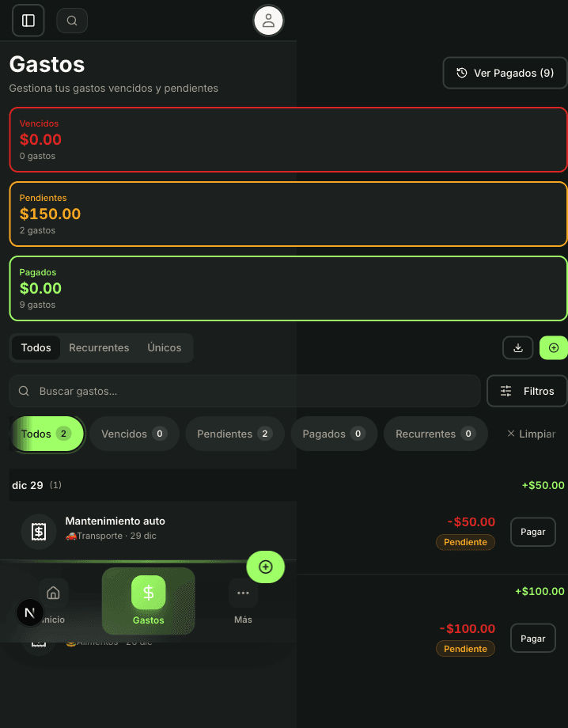
Task: Click the Buscar gastos search field
Action: [x=237, y=390]
